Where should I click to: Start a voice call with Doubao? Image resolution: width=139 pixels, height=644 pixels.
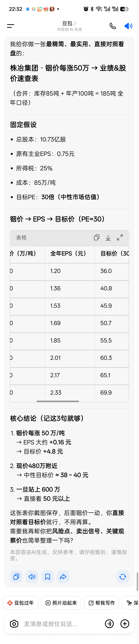pyautogui.click(x=113, y=26)
